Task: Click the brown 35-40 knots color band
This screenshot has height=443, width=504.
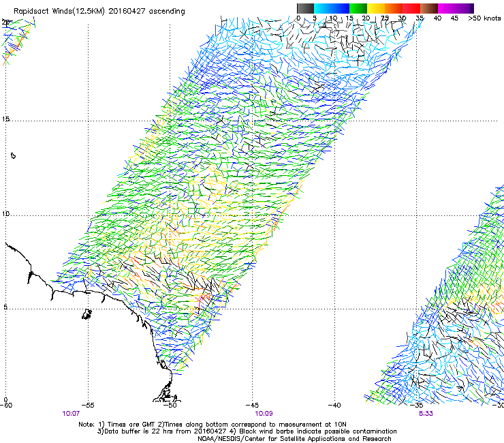Action: pyautogui.click(x=429, y=8)
